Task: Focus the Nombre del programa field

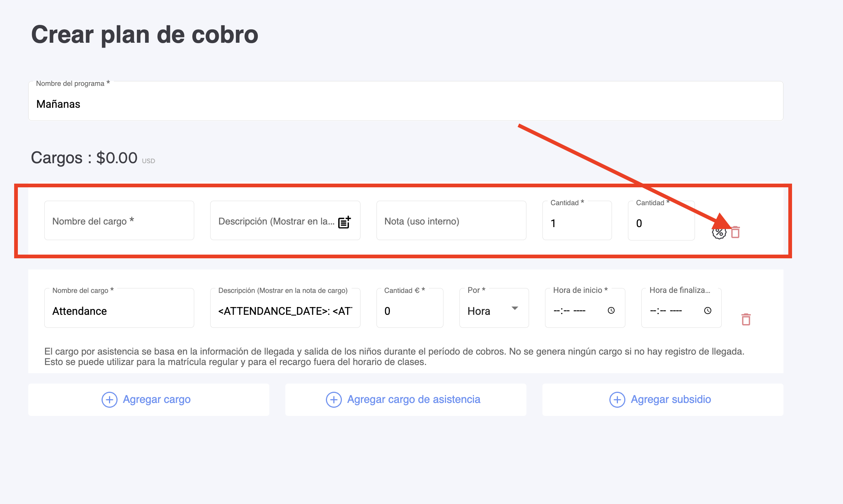Action: 406,104
